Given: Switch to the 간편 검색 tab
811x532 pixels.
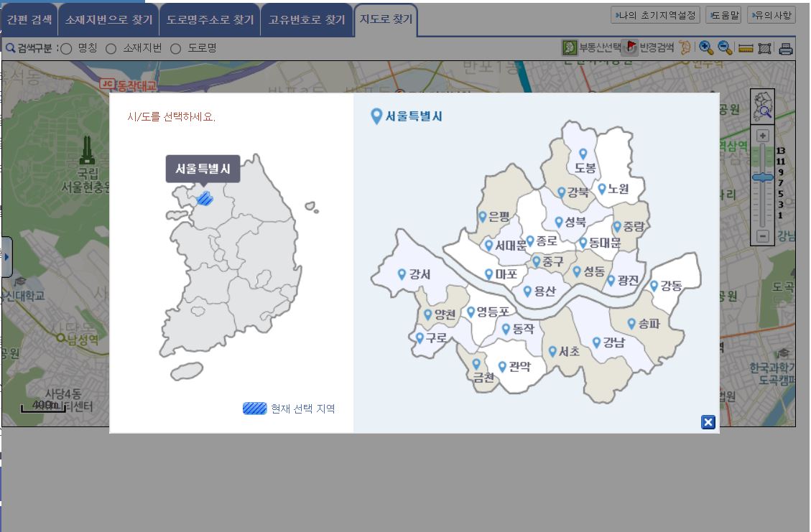Looking at the screenshot, I should tap(30, 19).
